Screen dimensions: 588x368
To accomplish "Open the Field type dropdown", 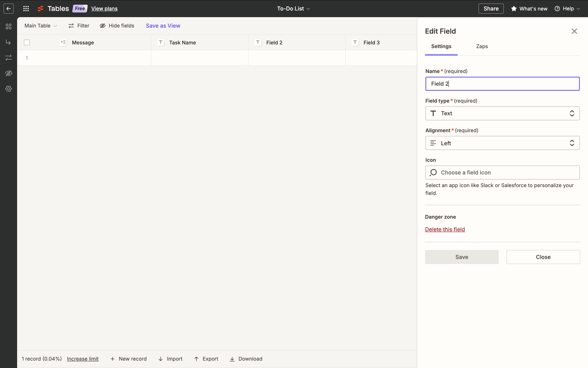I will click(x=502, y=113).
